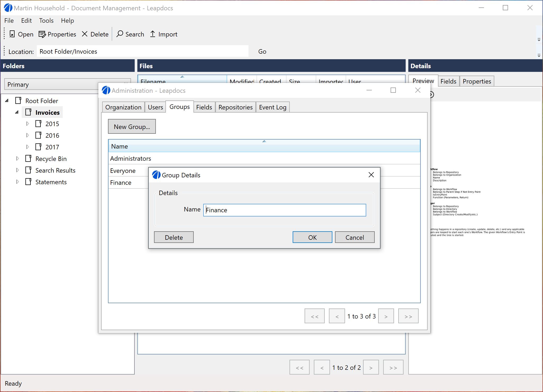
Task: Switch to the Fields tab in Administration
Action: click(x=204, y=107)
